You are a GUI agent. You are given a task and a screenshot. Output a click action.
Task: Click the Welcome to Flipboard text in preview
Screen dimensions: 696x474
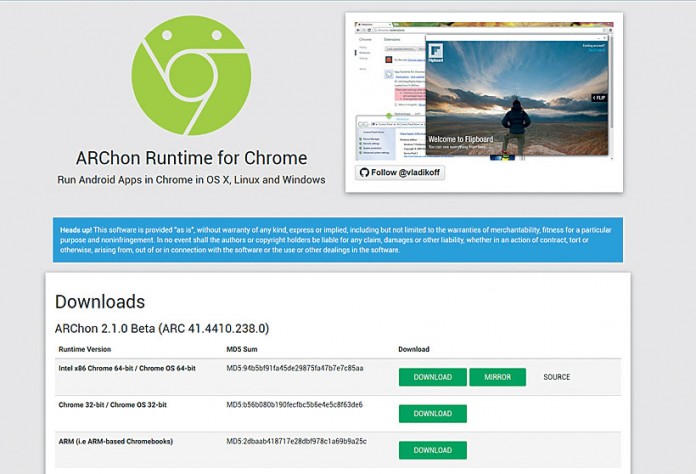tap(467, 139)
